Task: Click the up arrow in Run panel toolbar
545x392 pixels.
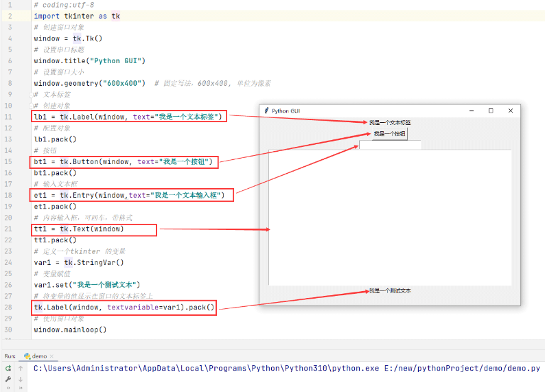Action: (x=21, y=368)
